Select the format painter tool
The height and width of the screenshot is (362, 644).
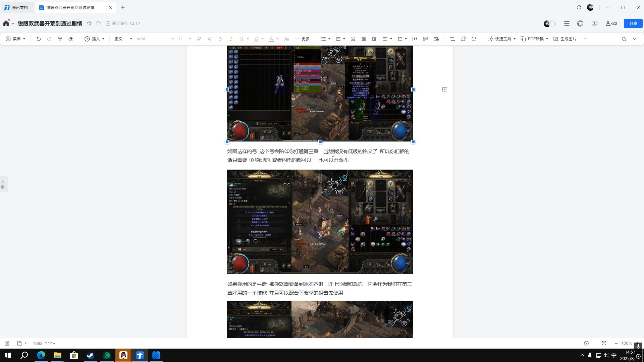60,39
